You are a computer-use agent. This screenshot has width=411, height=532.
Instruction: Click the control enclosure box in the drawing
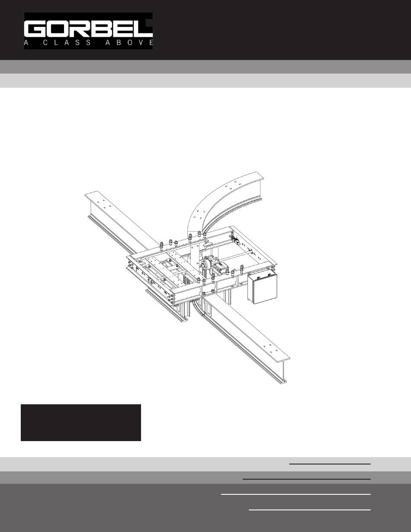click(262, 287)
